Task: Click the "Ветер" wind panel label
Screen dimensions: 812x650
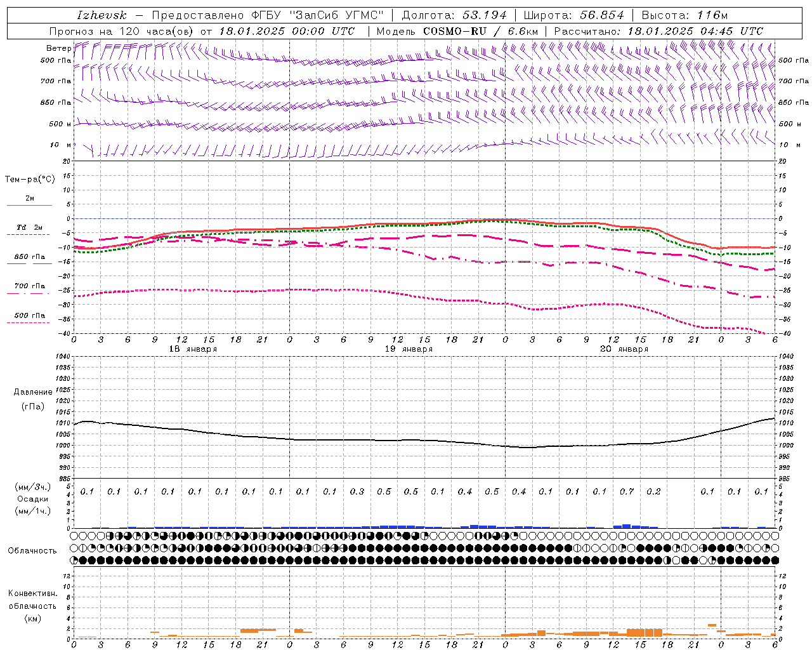Action: (x=58, y=48)
